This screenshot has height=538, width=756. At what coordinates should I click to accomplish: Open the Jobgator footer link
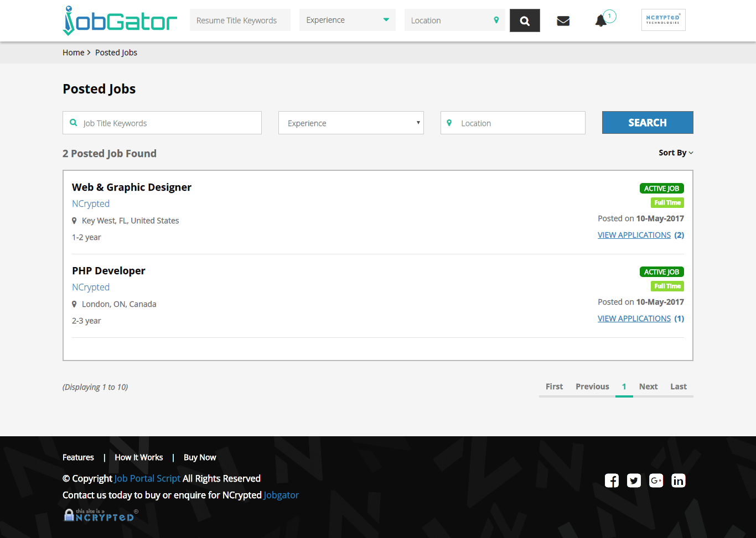click(x=281, y=495)
